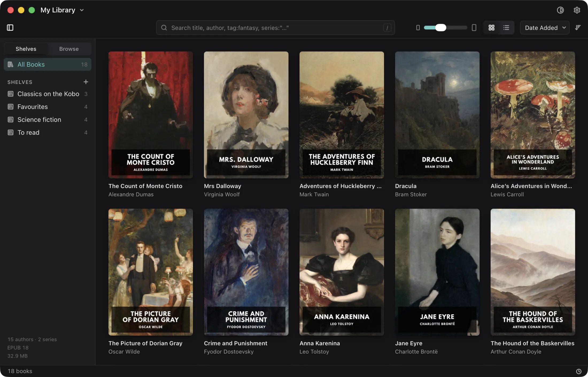Toggle the sidebar panel icon
The image size is (588, 377).
[x=10, y=28]
